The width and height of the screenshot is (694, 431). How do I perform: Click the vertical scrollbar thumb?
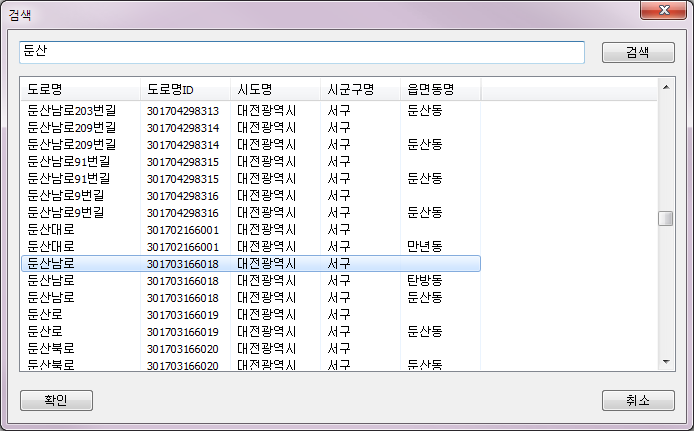(x=665, y=219)
